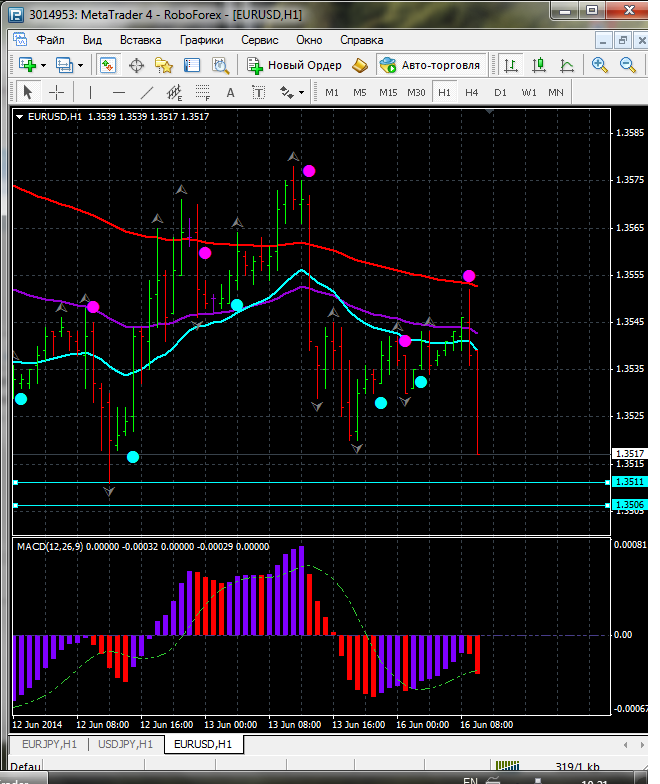The image size is (660, 784).
Task: Expand the EURUSD,H1 chart title triangle
Action: click(x=20, y=117)
